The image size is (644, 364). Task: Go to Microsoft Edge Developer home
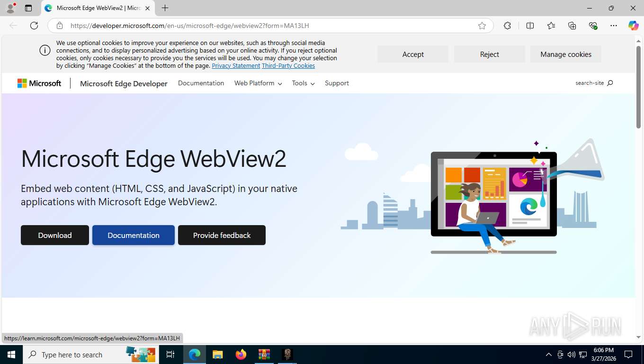pyautogui.click(x=124, y=83)
